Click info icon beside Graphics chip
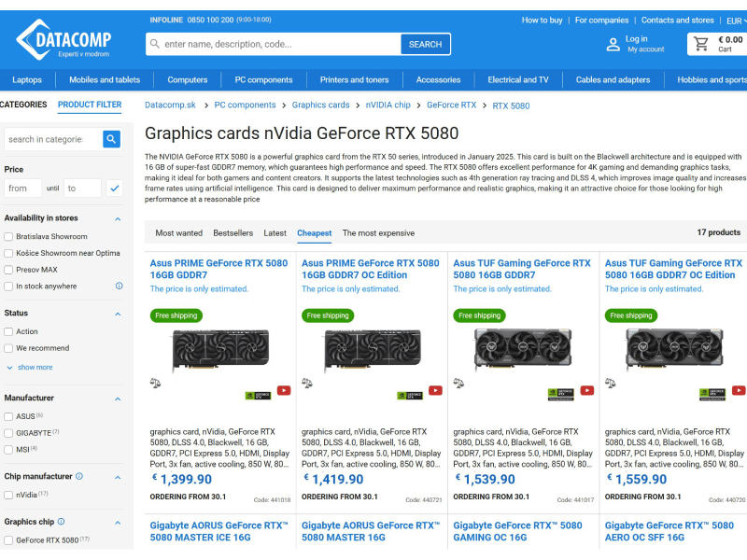 coord(61,522)
